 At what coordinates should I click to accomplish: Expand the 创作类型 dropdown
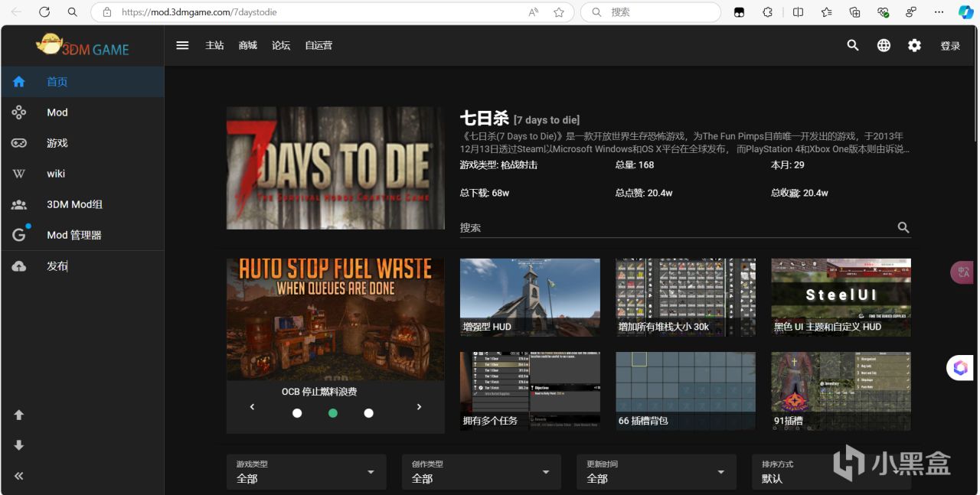[482, 472]
